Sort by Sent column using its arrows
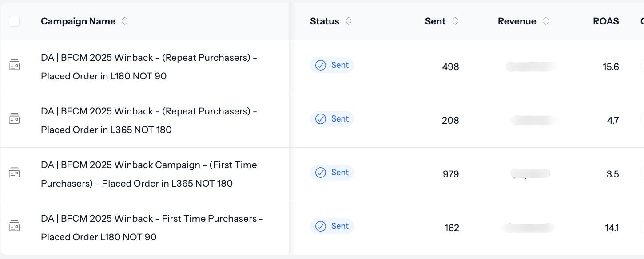The height and width of the screenshot is (259, 644). 455,21
